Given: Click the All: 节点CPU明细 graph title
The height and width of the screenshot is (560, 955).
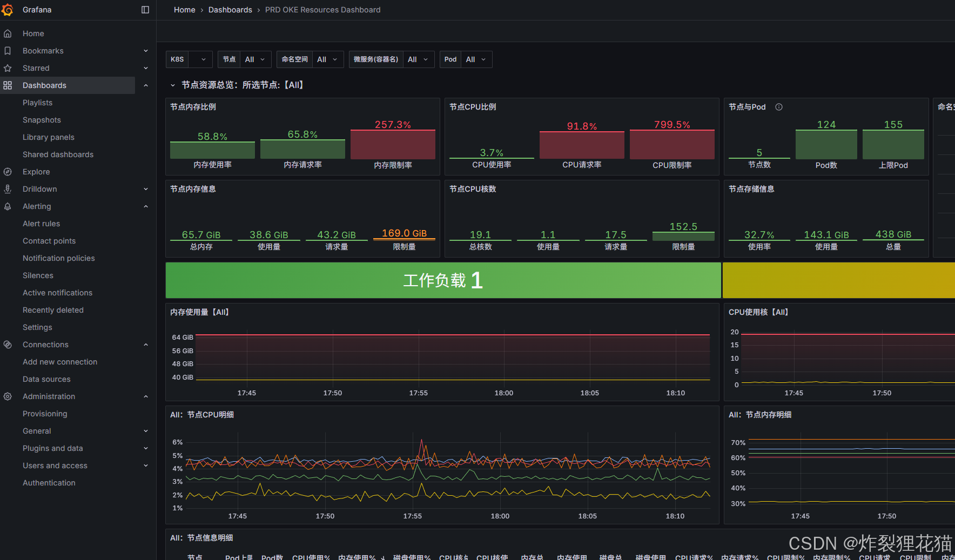Looking at the screenshot, I should 202,415.
